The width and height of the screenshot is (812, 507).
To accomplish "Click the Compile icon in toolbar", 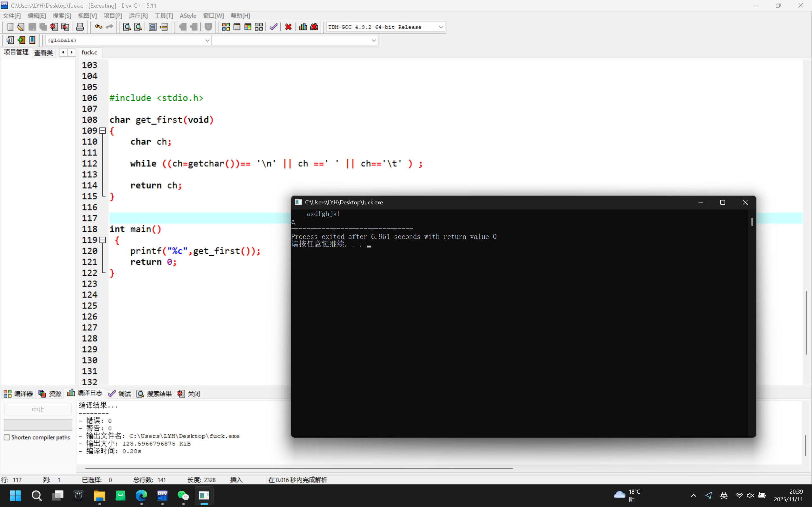I will click(x=226, y=27).
